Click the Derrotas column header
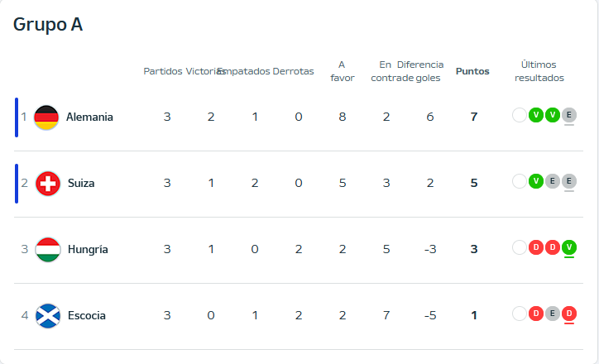 (294, 71)
